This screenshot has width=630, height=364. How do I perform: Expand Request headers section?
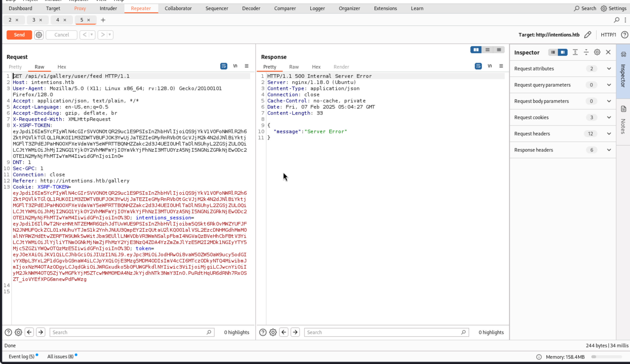[609, 134]
